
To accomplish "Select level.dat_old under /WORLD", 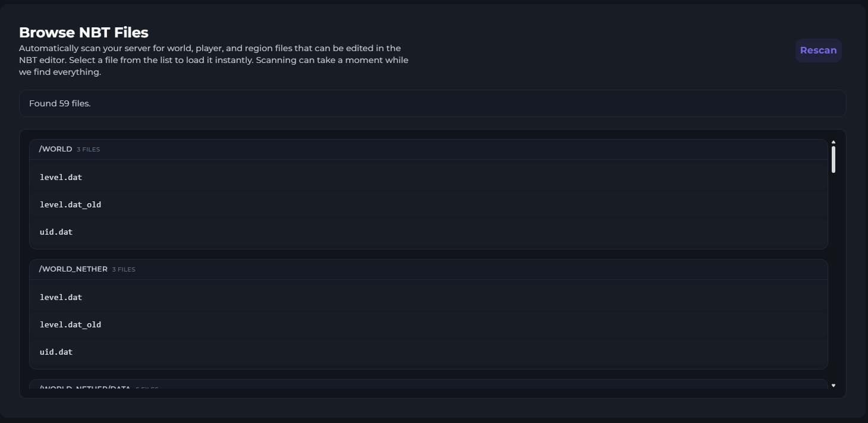I will [x=70, y=204].
